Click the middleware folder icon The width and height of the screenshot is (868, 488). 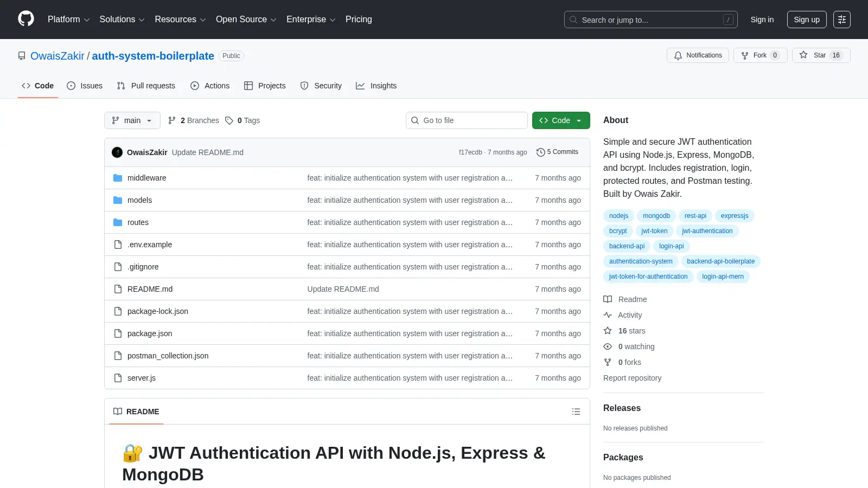tap(118, 178)
